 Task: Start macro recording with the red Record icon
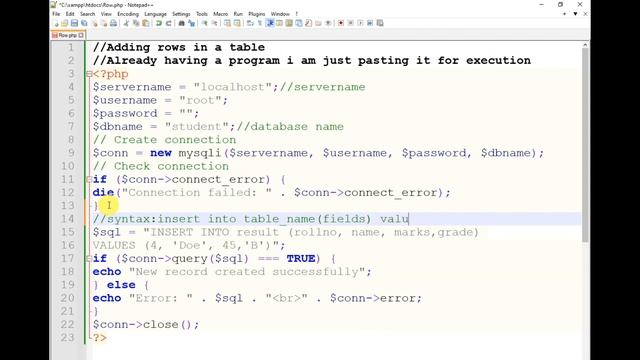340,23
